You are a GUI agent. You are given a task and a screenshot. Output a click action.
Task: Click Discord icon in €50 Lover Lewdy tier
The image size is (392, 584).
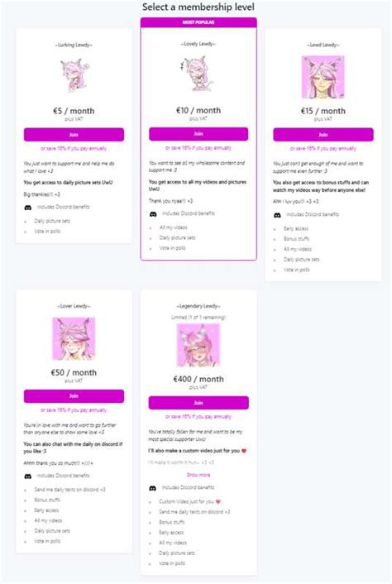point(28,476)
